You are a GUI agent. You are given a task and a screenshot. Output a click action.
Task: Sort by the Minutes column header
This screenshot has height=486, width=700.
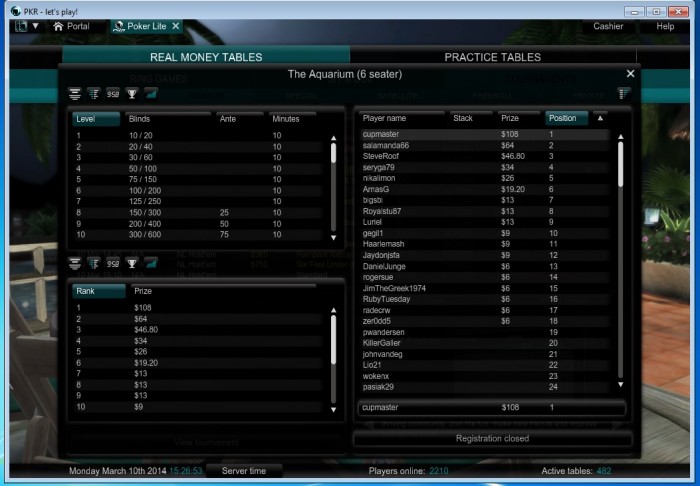click(292, 119)
